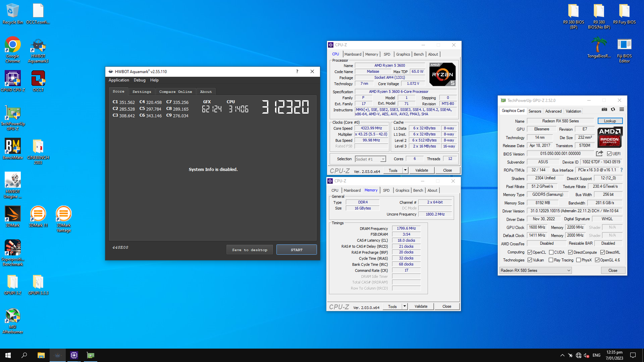Toggle the Vulkan checkbox
The height and width of the screenshot is (362, 644).
click(x=530, y=260)
